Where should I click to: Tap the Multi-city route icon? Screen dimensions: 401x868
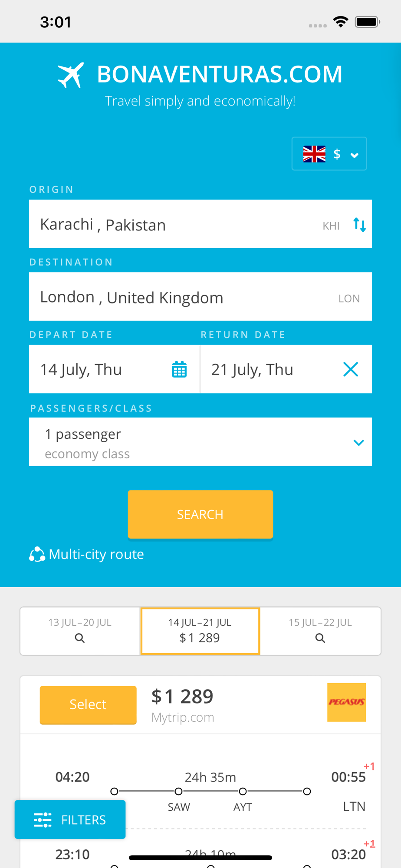coord(37,554)
